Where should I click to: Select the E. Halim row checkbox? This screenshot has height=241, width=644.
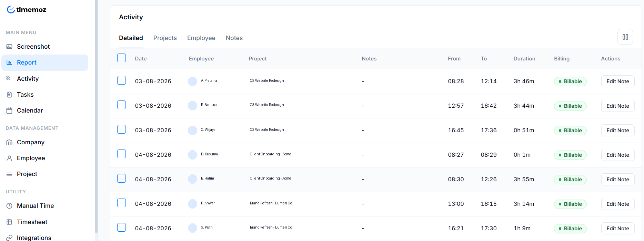121,178
